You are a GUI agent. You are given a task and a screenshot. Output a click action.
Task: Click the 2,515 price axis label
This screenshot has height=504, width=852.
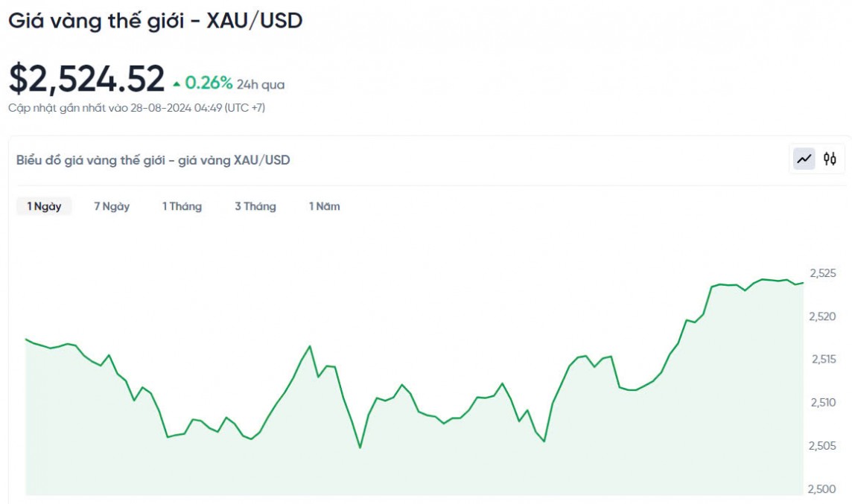(x=823, y=360)
